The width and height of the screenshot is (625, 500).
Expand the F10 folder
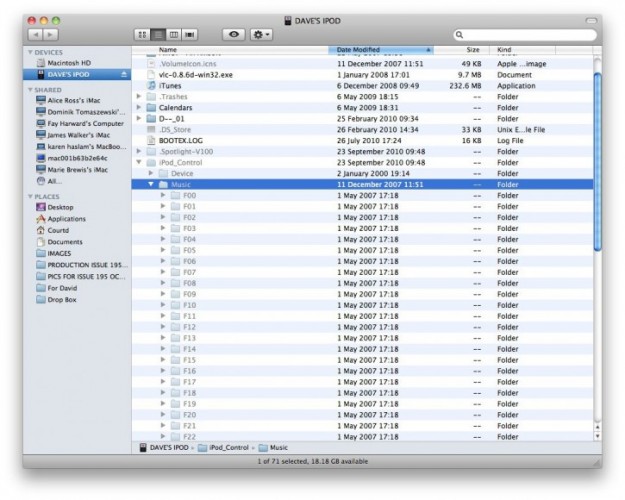pyautogui.click(x=163, y=305)
